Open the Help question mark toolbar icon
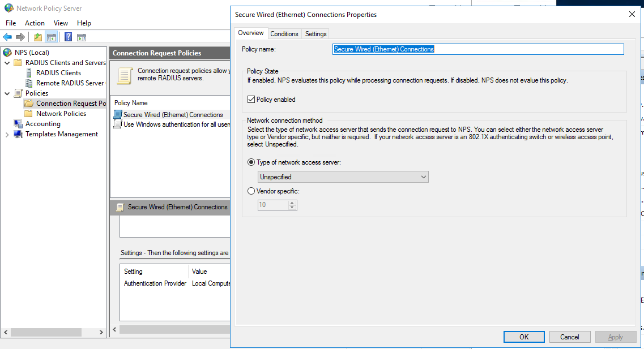The image size is (644, 349). (x=68, y=37)
